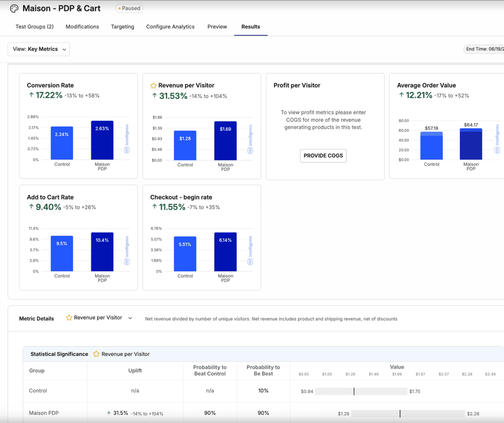The image size is (504, 423).
Task: Click the Paused status badge
Action: (129, 8)
